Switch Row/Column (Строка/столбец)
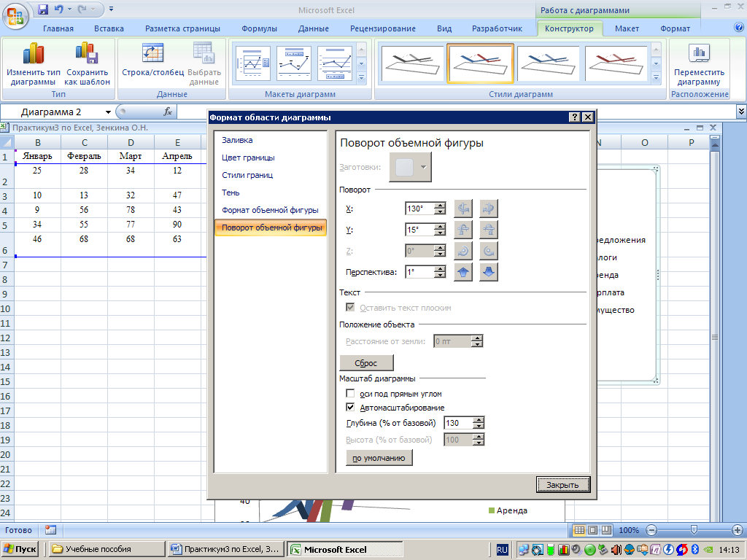 tap(153, 60)
